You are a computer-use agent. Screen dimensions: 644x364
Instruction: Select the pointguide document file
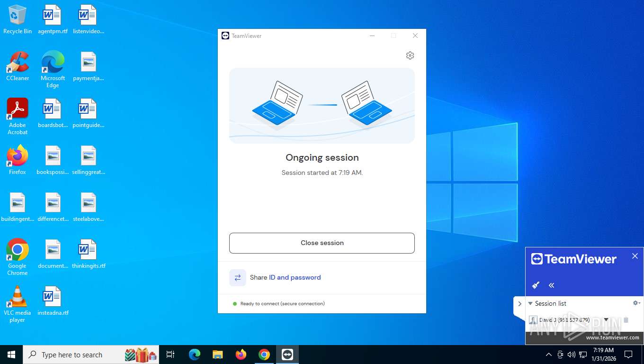click(x=89, y=114)
